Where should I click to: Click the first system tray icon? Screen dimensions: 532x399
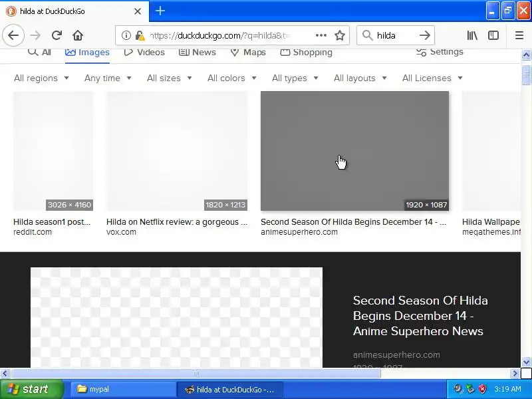[x=458, y=389]
